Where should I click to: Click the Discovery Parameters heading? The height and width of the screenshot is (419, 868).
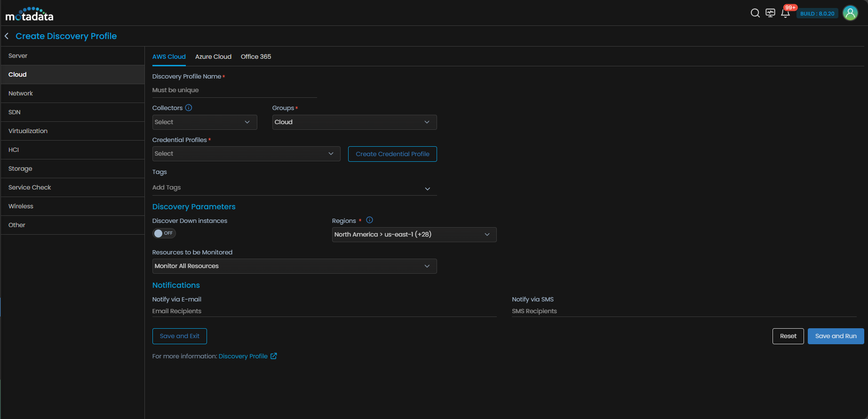pos(194,207)
